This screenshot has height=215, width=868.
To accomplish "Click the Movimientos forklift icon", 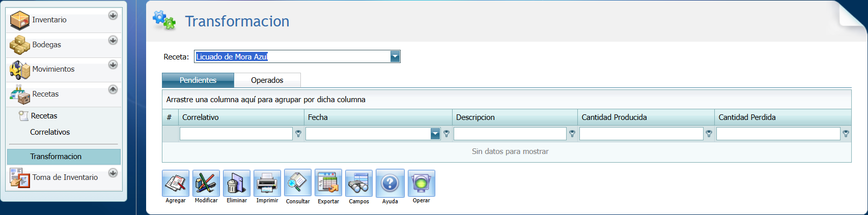I will tap(20, 70).
